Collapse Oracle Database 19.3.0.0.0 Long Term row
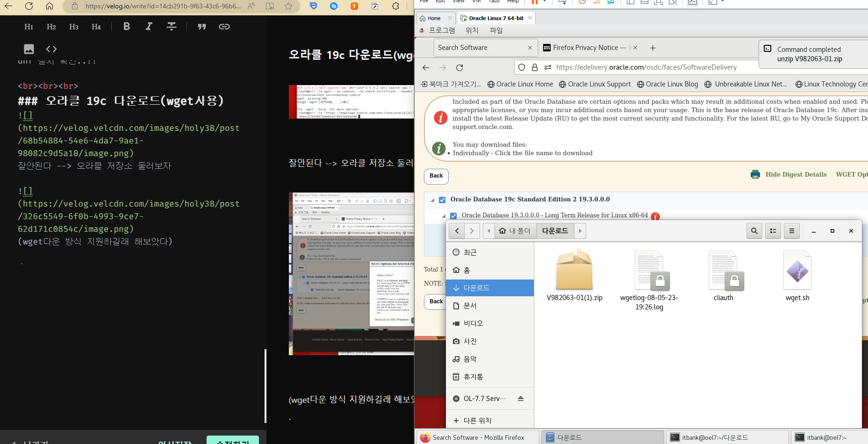868x444 pixels. click(444, 216)
